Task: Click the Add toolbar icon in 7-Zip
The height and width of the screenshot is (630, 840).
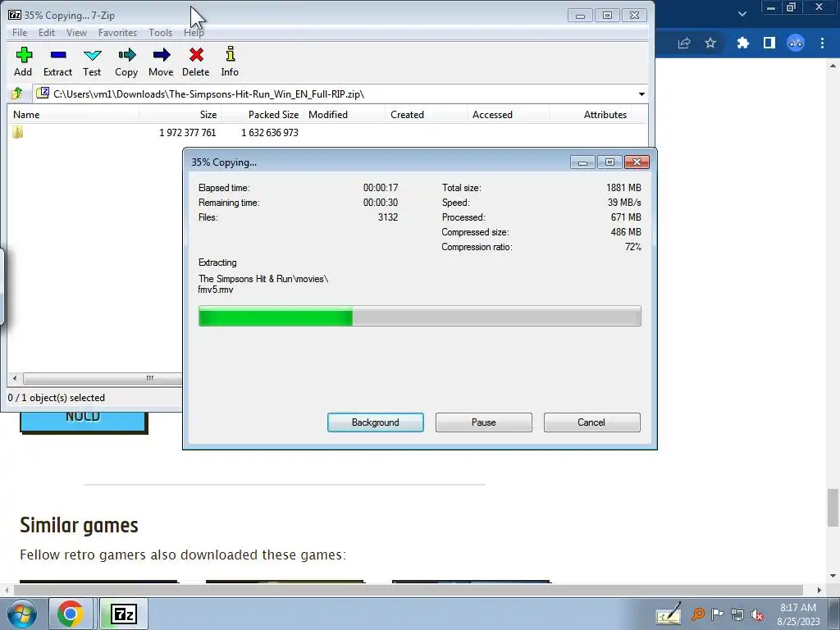Action: point(23,62)
